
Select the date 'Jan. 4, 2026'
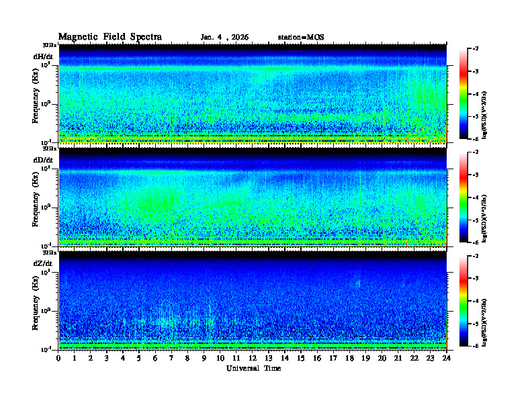(224, 38)
